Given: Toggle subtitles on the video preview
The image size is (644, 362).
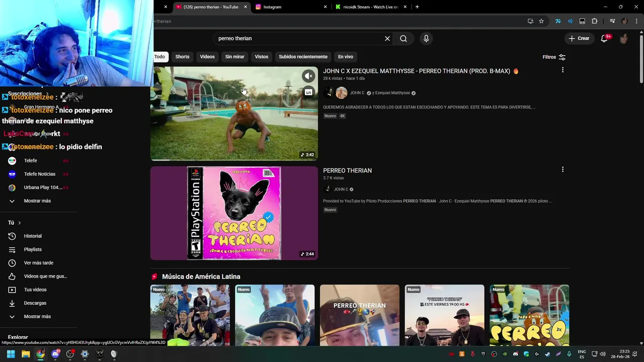Looking at the screenshot, I should (308, 92).
